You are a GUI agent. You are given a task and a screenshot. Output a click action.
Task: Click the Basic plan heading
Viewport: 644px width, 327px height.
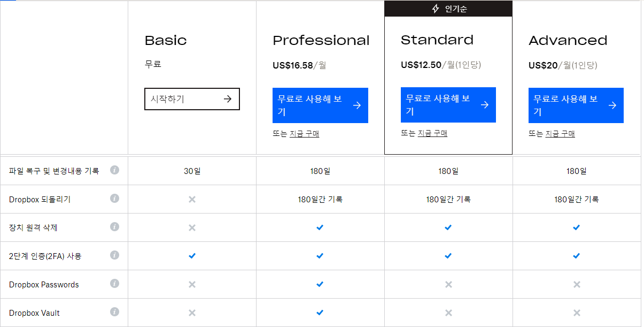166,40
